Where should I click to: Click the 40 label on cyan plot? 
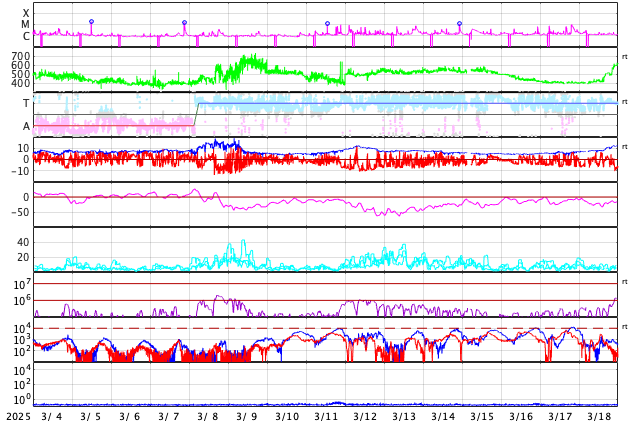(23, 243)
